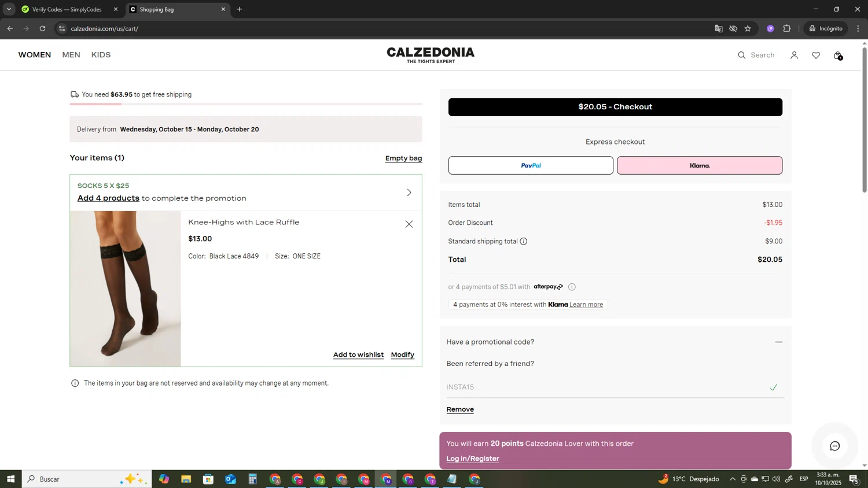The height and width of the screenshot is (488, 868).
Task: Open the taskbar volume icon
Action: point(777,479)
